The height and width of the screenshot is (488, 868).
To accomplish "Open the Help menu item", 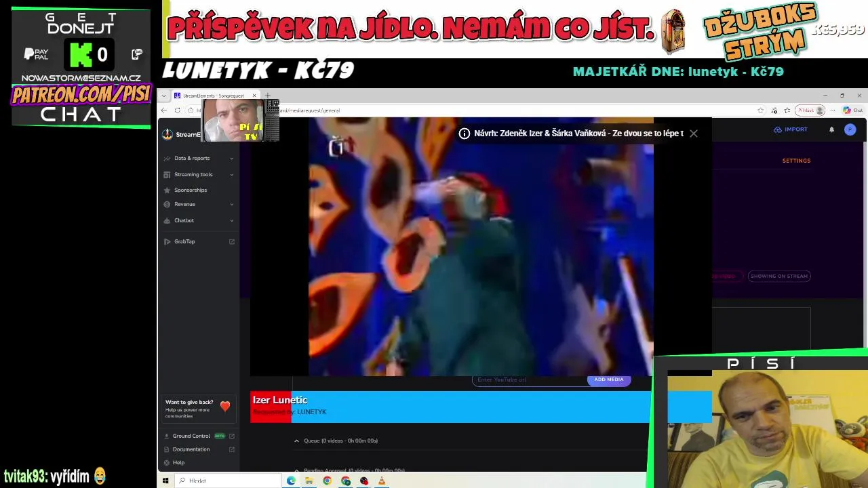I will (x=178, y=463).
